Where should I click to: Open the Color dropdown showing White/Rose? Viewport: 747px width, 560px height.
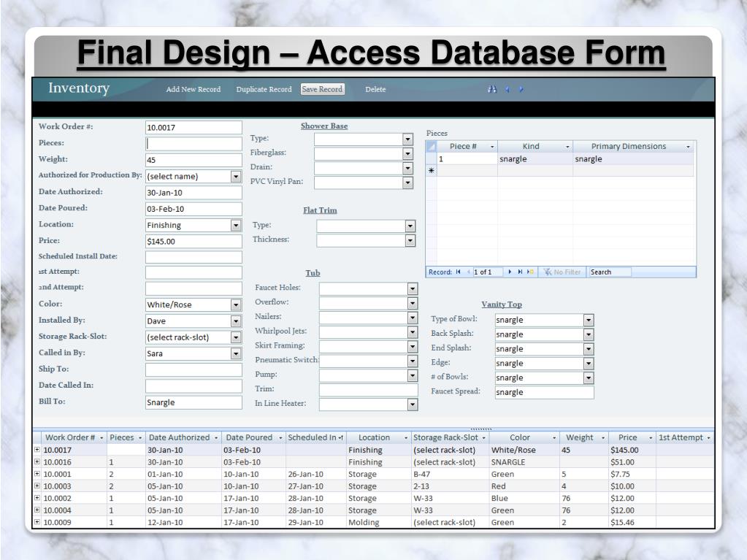click(236, 305)
